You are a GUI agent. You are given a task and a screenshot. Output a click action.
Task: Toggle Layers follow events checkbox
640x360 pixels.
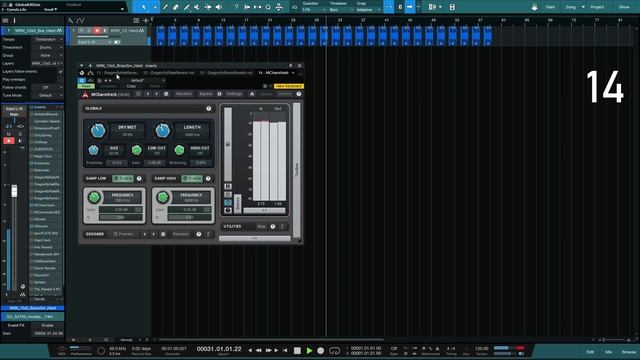pyautogui.click(x=60, y=71)
